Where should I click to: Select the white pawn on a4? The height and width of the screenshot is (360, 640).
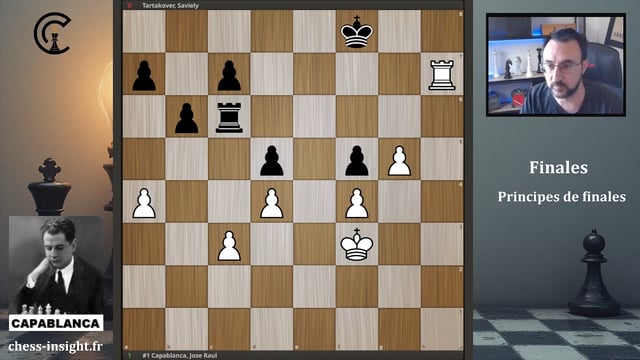click(x=144, y=203)
